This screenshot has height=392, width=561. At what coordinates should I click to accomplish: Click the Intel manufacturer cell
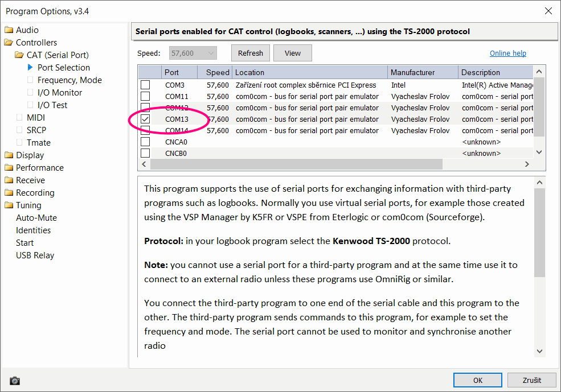click(x=398, y=85)
